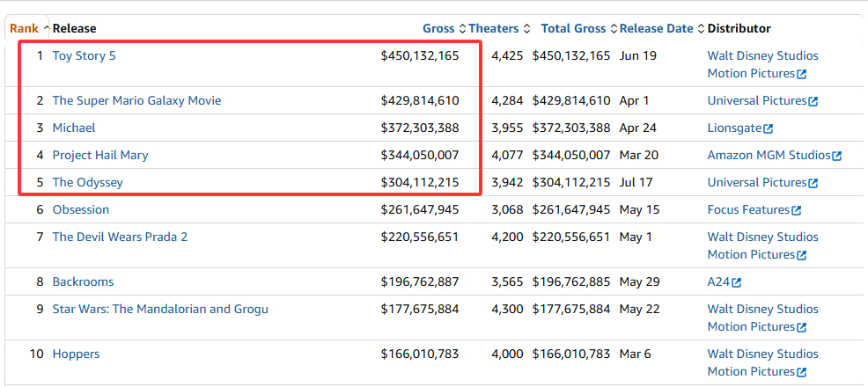This screenshot has height=387, width=868.
Task: Select theater count 3,068
Action: tap(507, 209)
